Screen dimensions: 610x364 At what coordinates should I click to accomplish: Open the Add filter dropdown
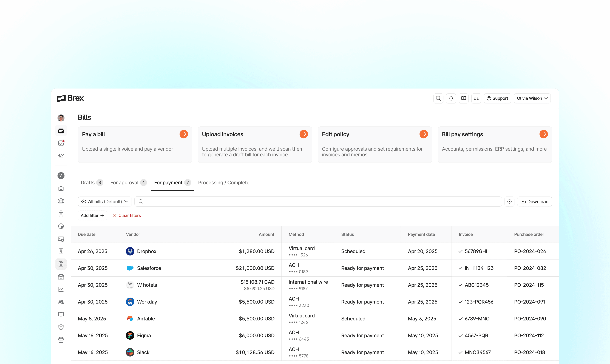click(92, 215)
